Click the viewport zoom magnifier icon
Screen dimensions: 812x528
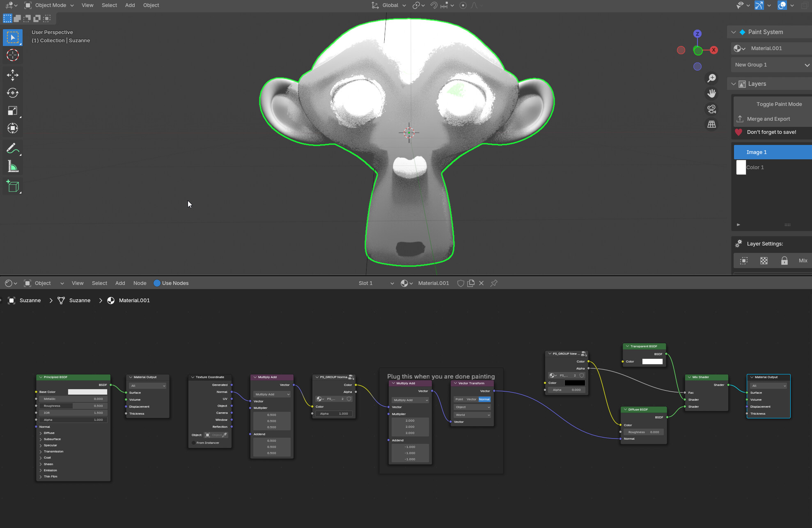(711, 78)
